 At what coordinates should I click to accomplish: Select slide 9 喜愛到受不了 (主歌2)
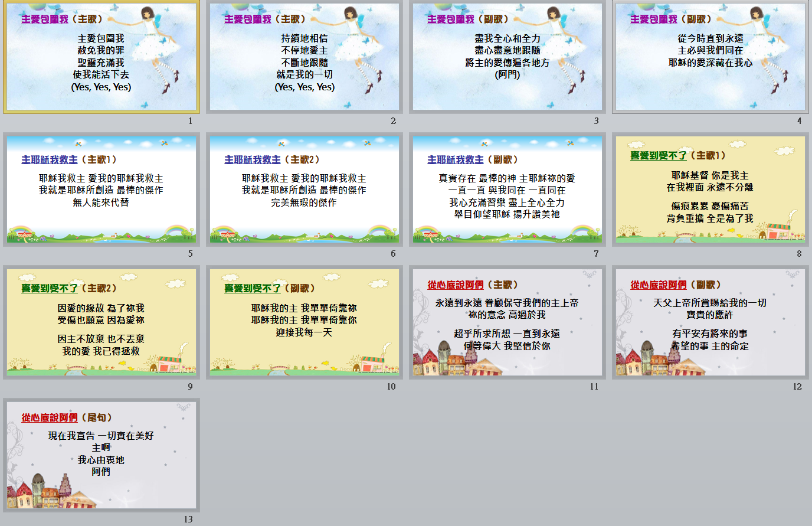coord(102,323)
